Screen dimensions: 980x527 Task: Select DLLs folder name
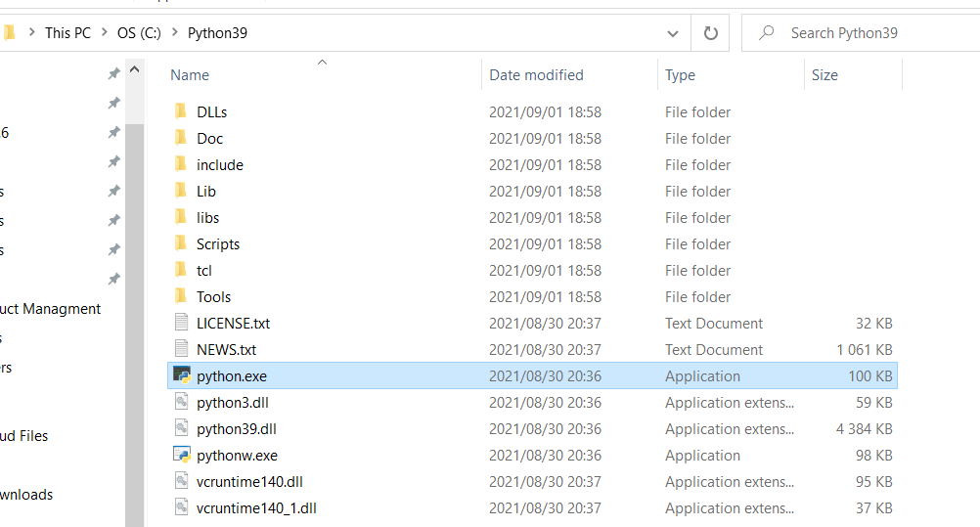(x=212, y=111)
